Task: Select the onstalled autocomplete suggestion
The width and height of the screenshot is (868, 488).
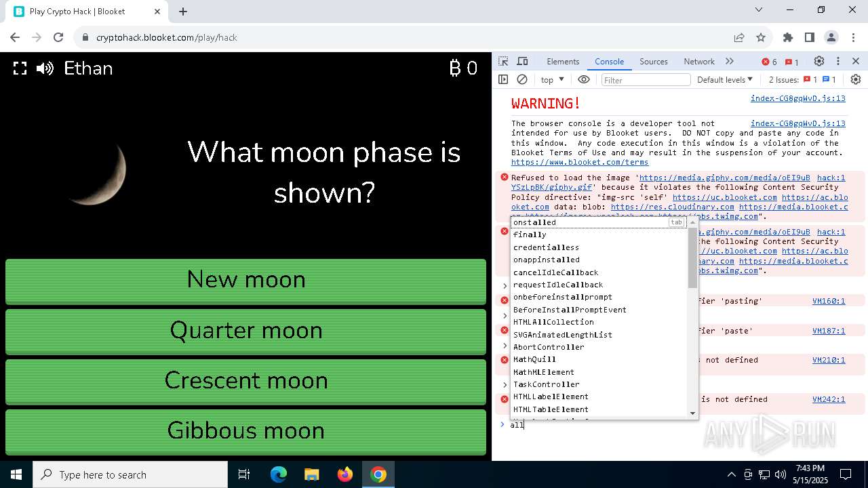Action: click(x=599, y=222)
